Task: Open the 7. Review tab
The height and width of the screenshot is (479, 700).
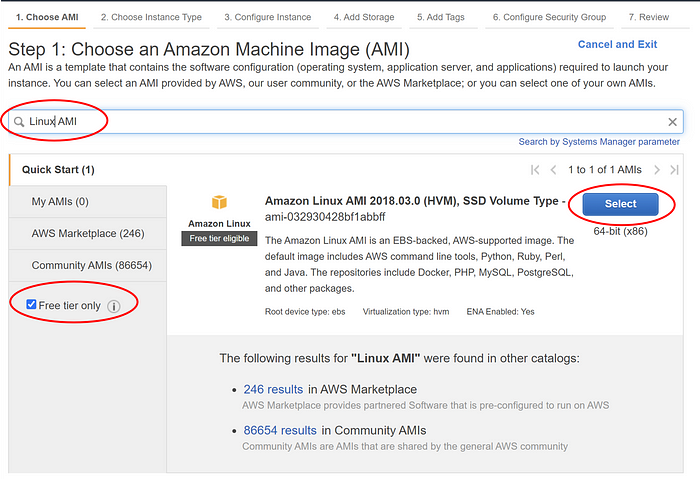Action: 649,17
